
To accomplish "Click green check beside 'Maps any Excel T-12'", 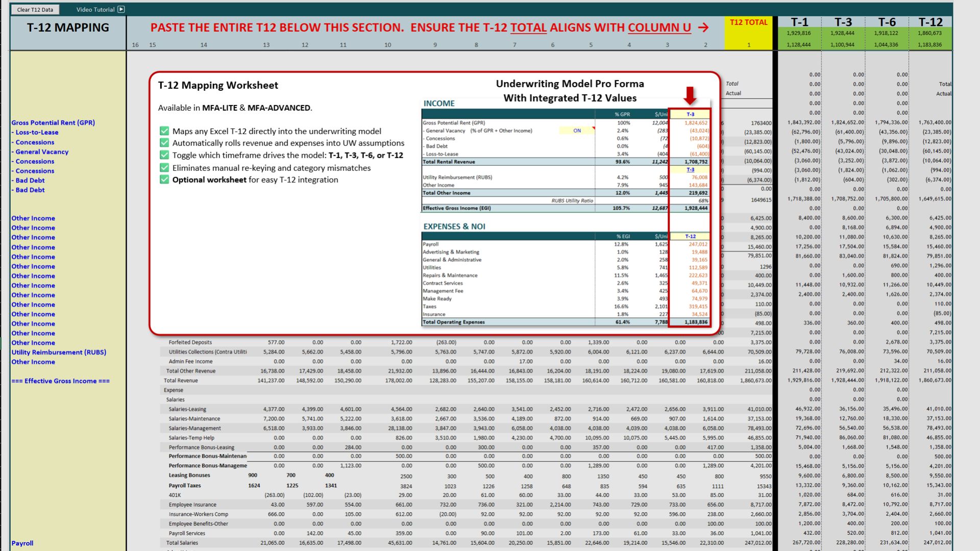I will coord(164,131).
